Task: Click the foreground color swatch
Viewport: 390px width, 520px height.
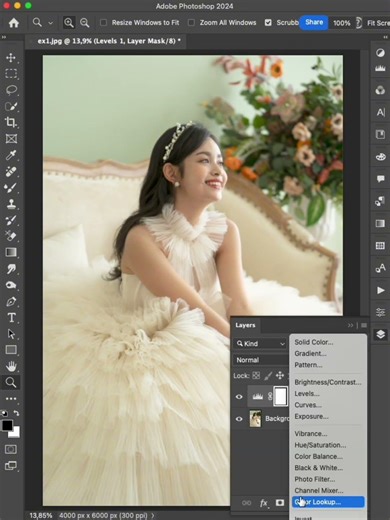Action: (x=7, y=426)
